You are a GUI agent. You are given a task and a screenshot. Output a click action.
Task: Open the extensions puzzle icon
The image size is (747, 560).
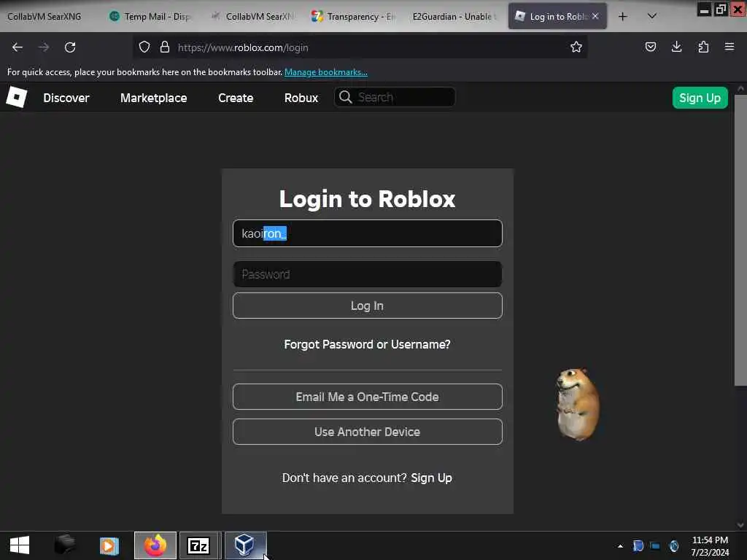click(703, 47)
